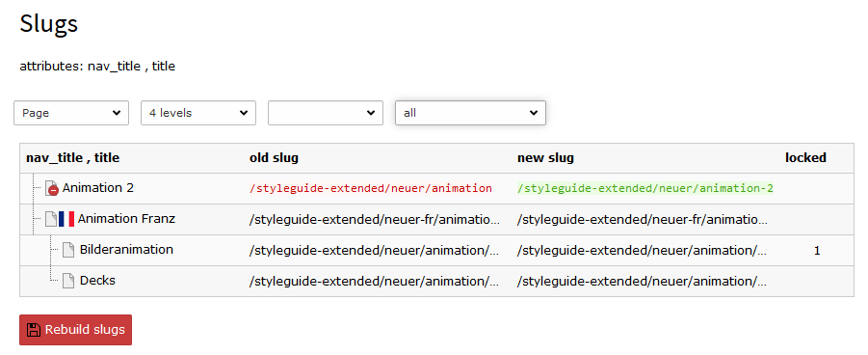
Task: Click the hidden page icon beside Animation 2
Action: pyautogui.click(x=52, y=189)
